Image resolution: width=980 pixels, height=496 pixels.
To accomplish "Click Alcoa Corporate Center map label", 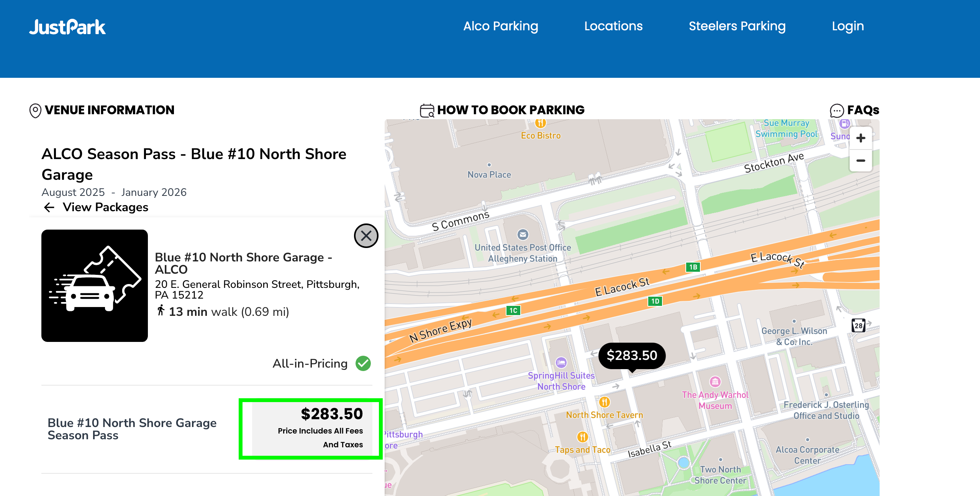I will click(x=807, y=455).
